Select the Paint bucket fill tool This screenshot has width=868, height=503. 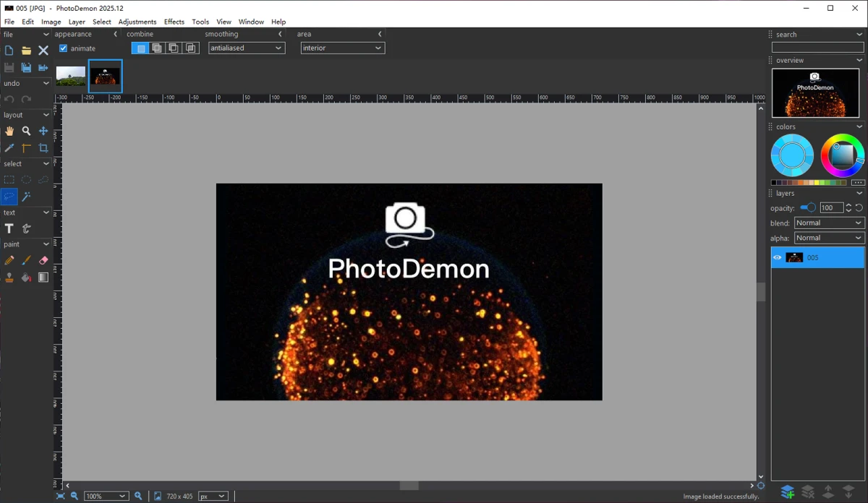pyautogui.click(x=26, y=278)
